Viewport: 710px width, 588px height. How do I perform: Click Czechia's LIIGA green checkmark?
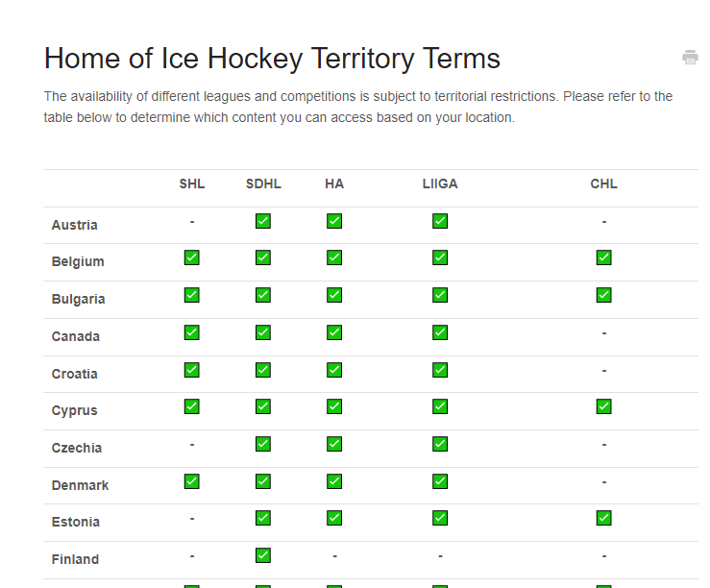click(440, 444)
